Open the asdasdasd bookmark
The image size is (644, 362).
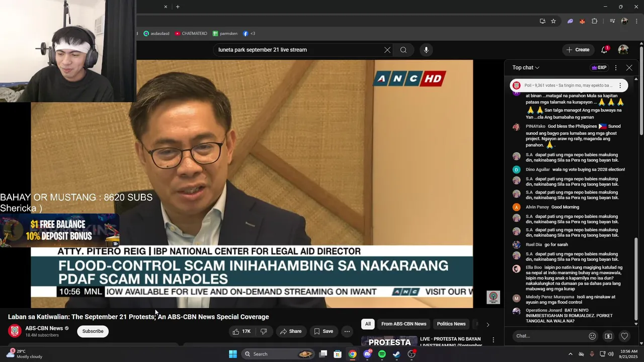[x=156, y=34]
